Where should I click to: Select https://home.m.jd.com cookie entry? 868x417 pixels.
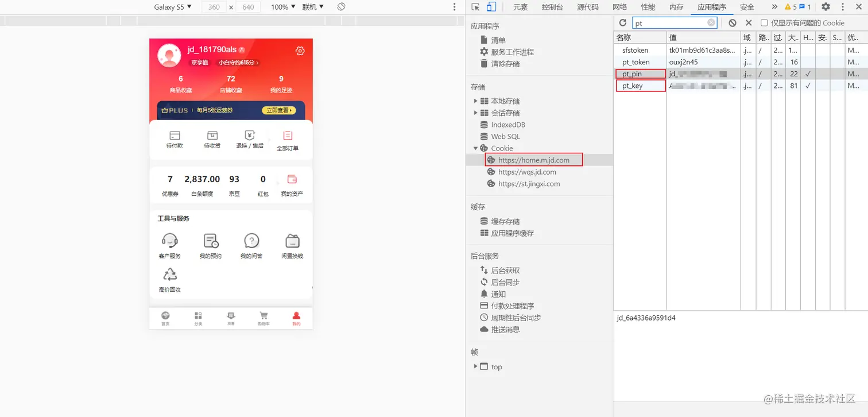point(534,160)
